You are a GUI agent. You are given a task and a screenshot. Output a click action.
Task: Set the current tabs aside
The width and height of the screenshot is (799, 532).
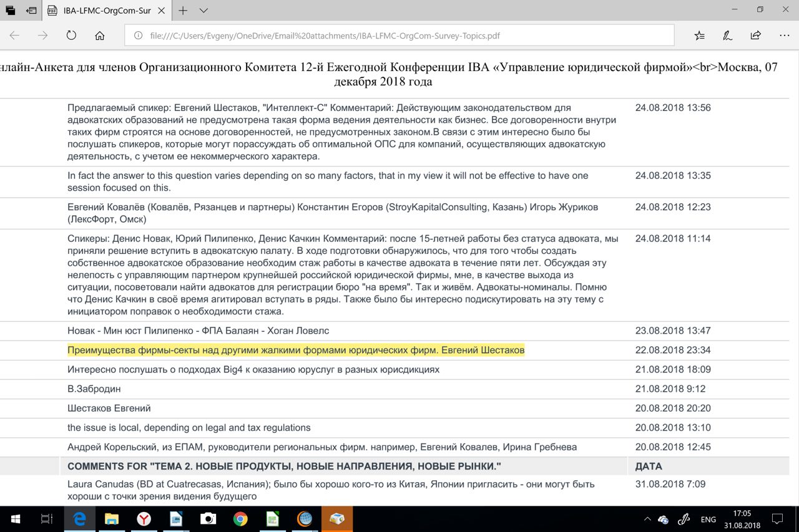[31, 11]
